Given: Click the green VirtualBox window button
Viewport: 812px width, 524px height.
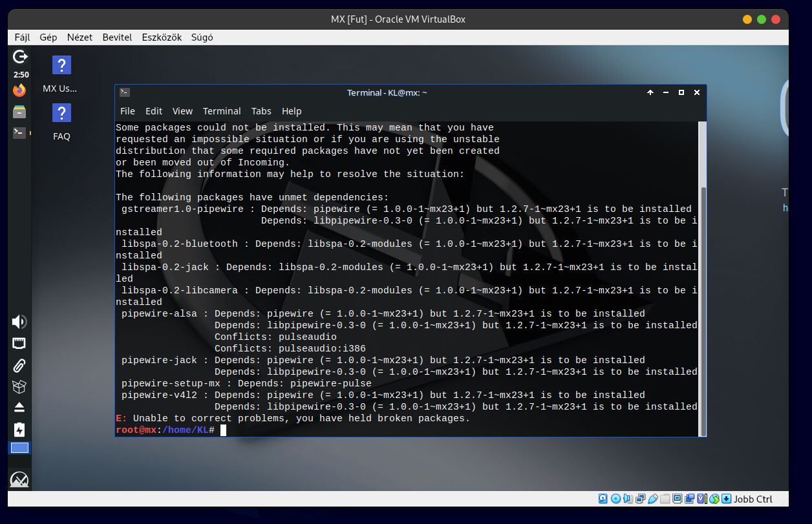Looking at the screenshot, I should pyautogui.click(x=762, y=19).
